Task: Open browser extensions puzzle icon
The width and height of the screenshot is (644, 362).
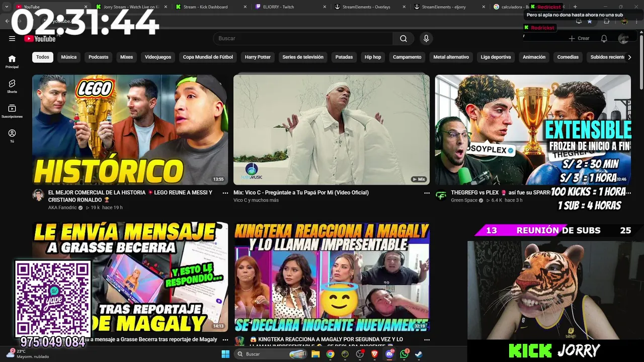Action: [x=606, y=21]
